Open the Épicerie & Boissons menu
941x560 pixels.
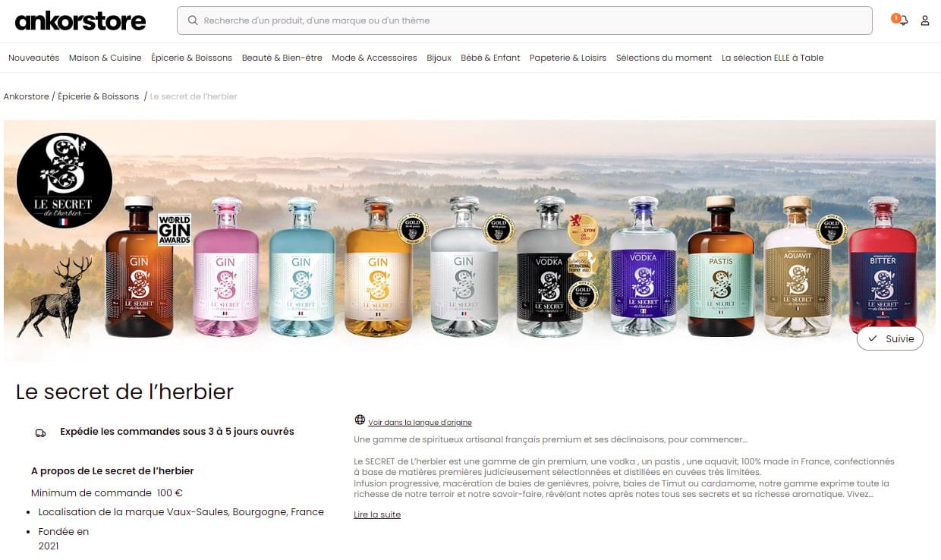pos(191,58)
